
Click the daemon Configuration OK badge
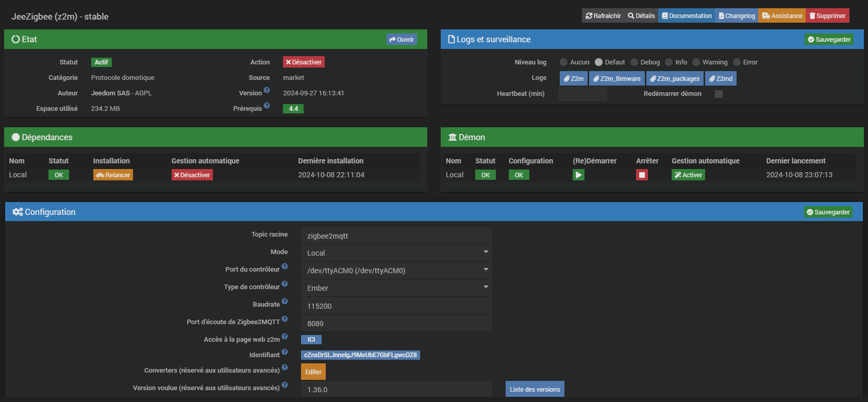pyautogui.click(x=519, y=175)
